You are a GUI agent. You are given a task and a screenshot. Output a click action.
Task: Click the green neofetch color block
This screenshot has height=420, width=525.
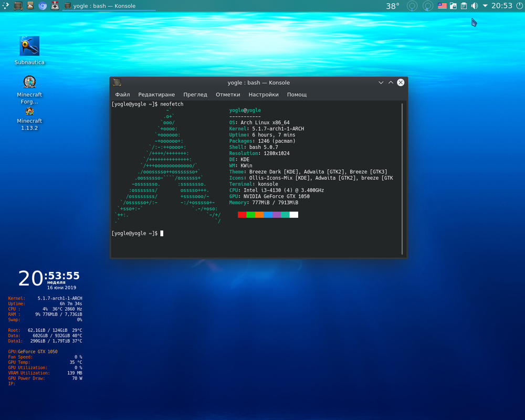tap(251, 215)
